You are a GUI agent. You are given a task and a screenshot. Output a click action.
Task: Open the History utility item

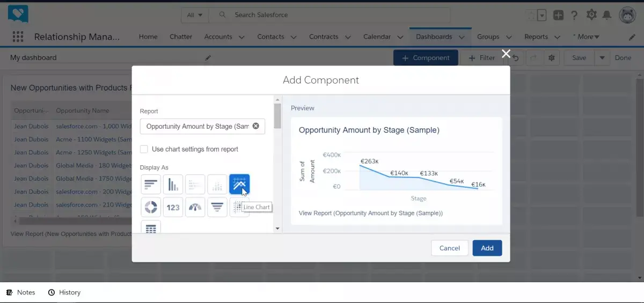[x=64, y=292]
